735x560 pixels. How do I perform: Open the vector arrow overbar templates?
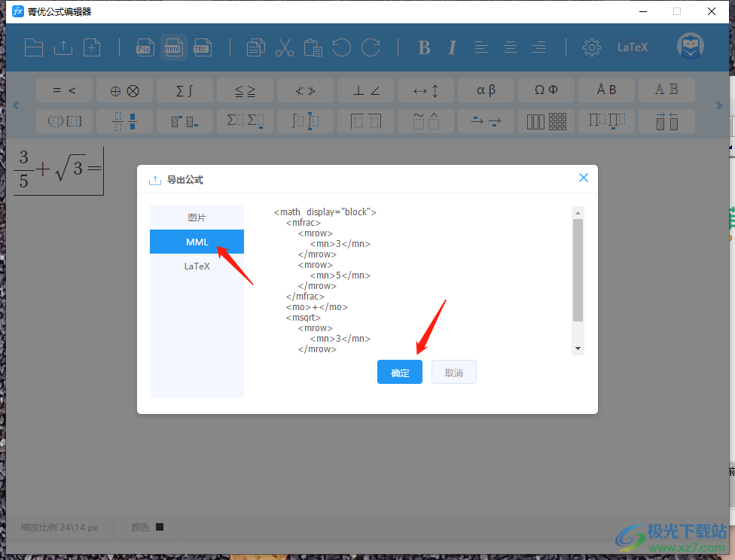coord(666,121)
